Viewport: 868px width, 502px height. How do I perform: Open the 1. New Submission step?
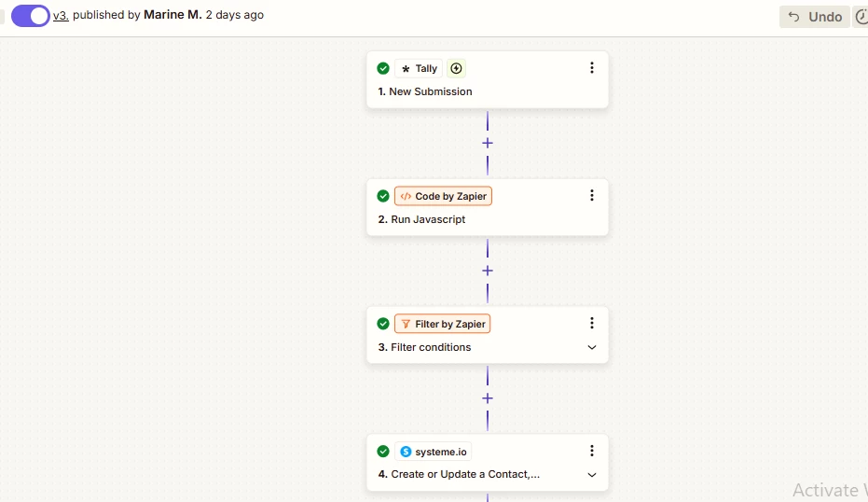click(425, 91)
